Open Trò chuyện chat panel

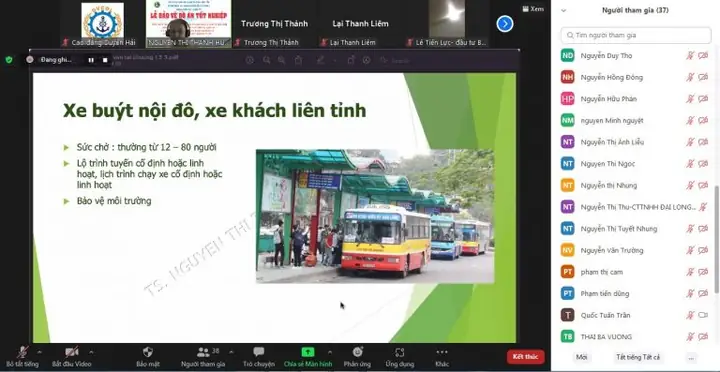click(259, 352)
